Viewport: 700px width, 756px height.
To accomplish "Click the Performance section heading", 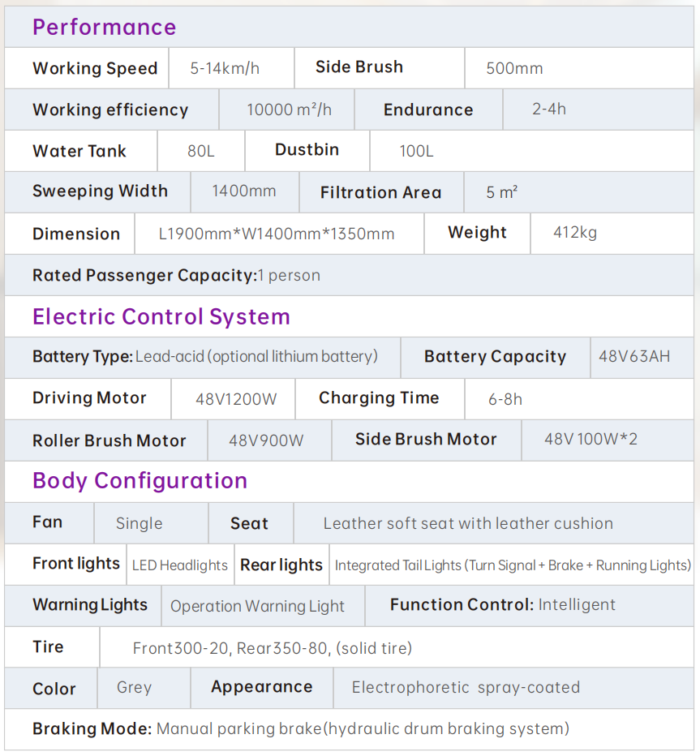I will (x=104, y=27).
